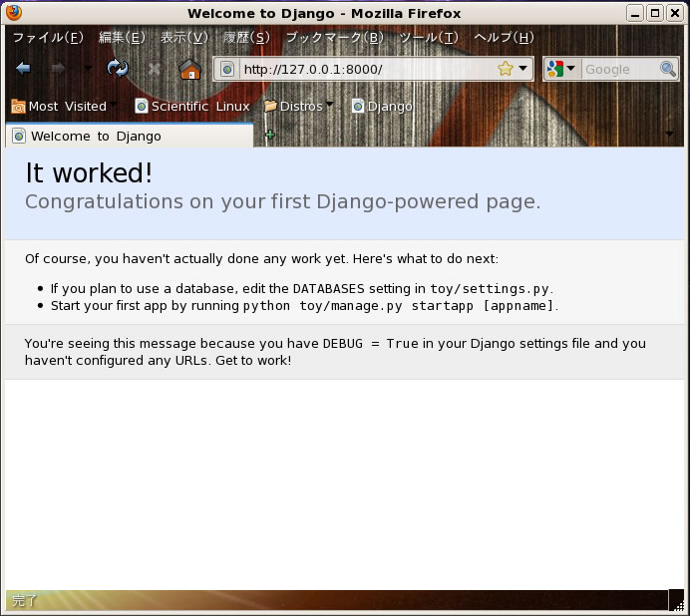Viewport: 690px width, 616px height.
Task: Go to the Home page icon
Action: coord(189,69)
